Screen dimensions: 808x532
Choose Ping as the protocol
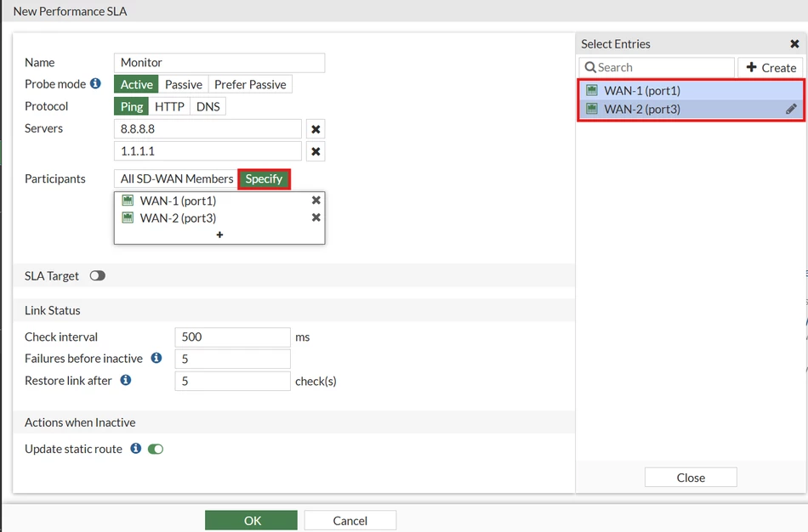click(x=132, y=106)
